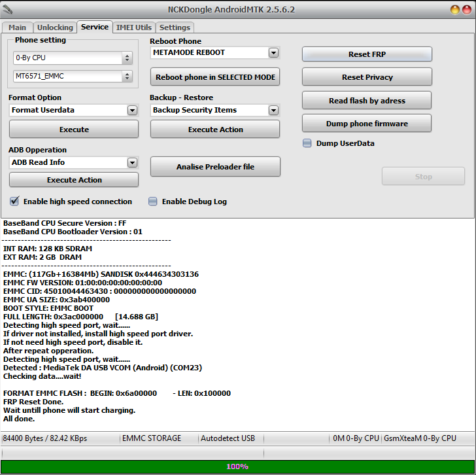Click the EMMC UA SIZE log line

pos(56,300)
